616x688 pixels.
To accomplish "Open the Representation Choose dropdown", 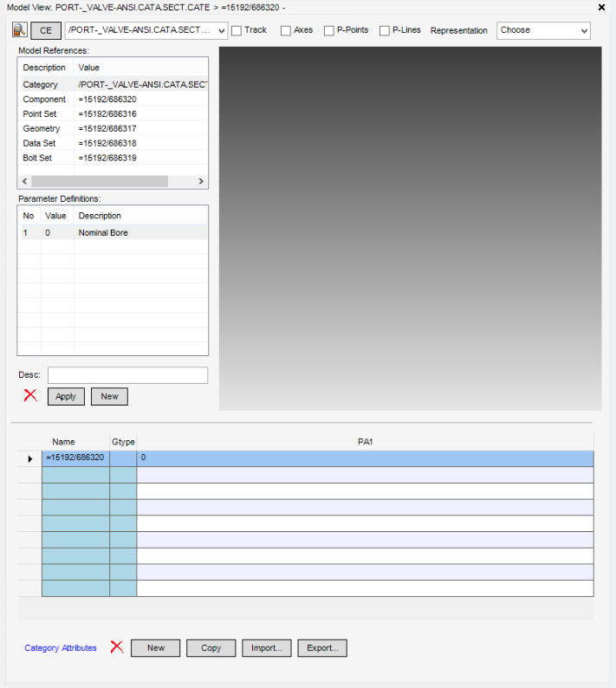I will 543,30.
